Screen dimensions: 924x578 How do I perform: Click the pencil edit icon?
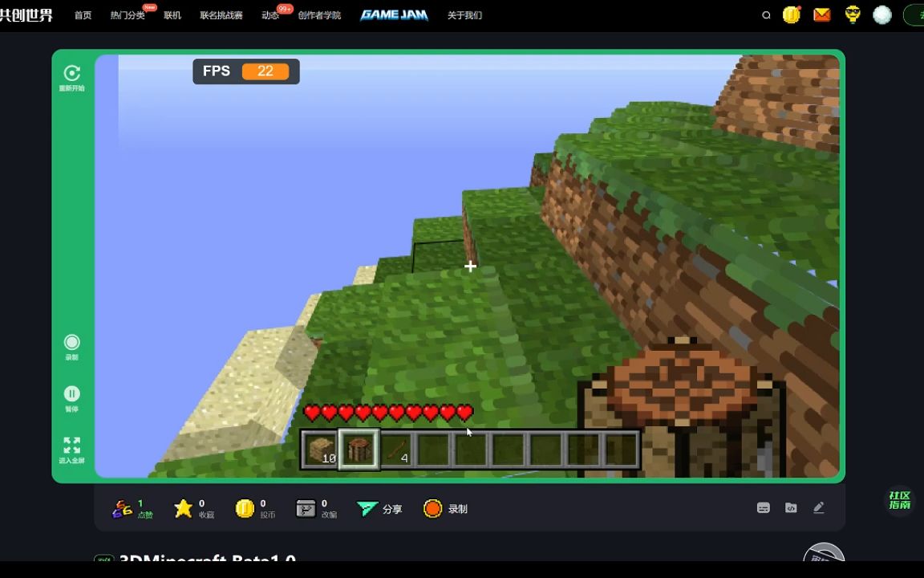(x=818, y=508)
